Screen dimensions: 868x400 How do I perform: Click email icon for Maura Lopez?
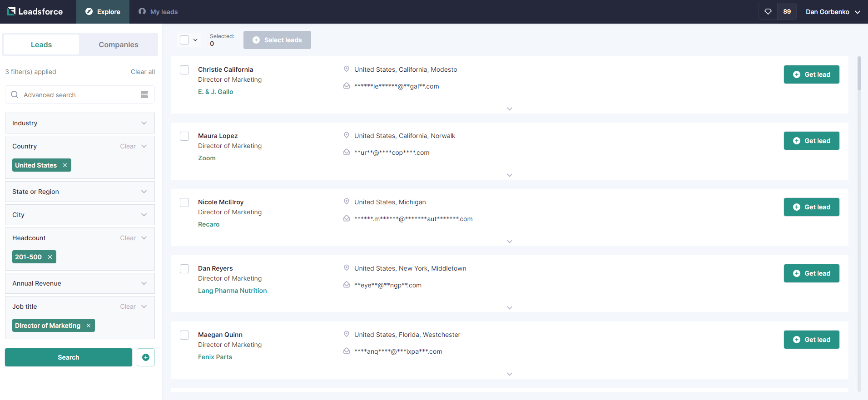[347, 152]
